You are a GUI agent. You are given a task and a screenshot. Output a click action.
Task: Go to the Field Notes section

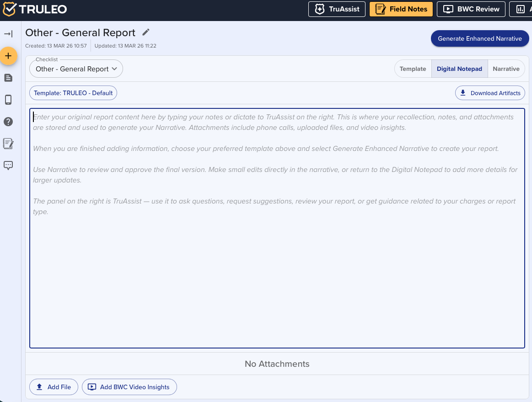(x=401, y=9)
